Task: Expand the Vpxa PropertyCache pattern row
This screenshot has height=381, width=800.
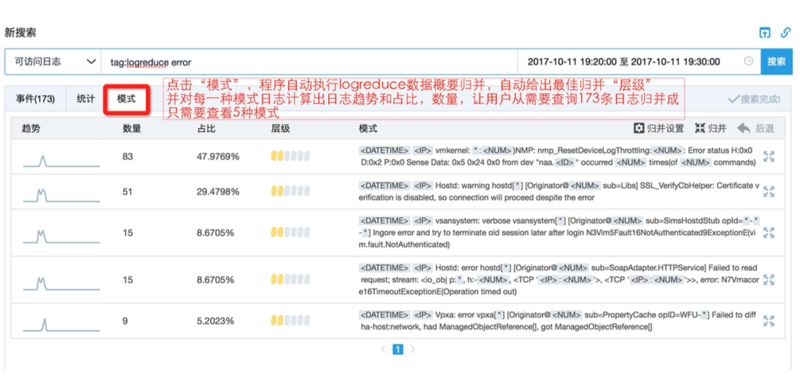Action: click(x=768, y=321)
